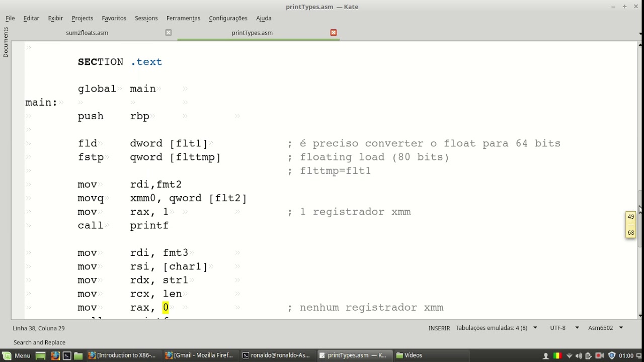Viewport: 644px width, 362px height.
Task: Click the 'main:' label in code
Action: [41, 103]
